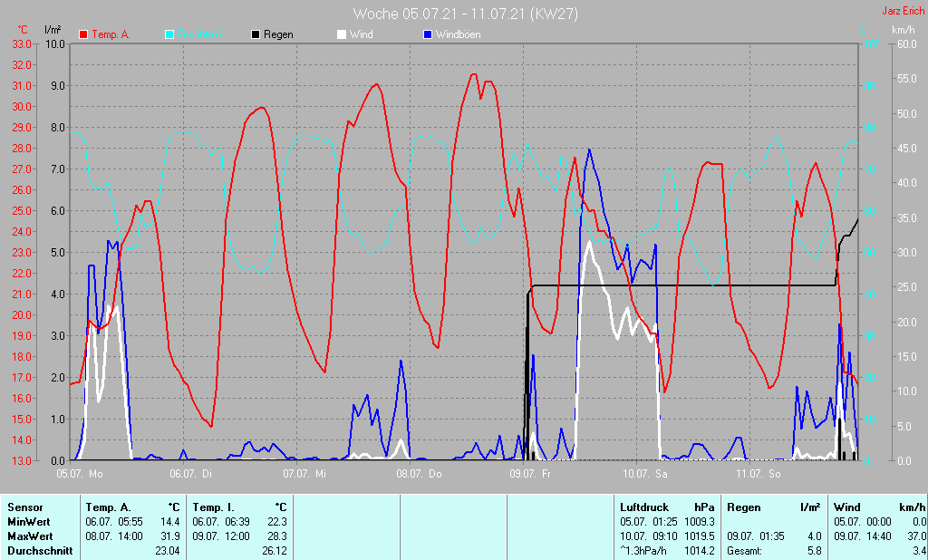The image size is (928, 560).
Task: Click the chart title 'Woche 05.07.21 - 11.07.21 (KW27)'
Action: (465, 14)
